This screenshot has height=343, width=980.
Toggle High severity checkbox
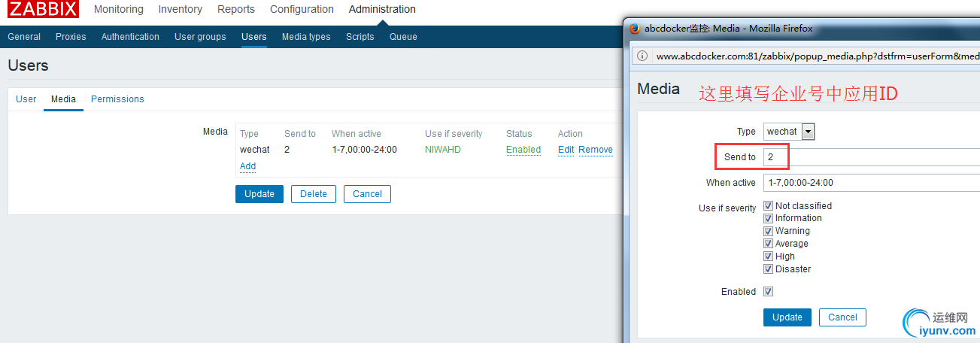769,256
